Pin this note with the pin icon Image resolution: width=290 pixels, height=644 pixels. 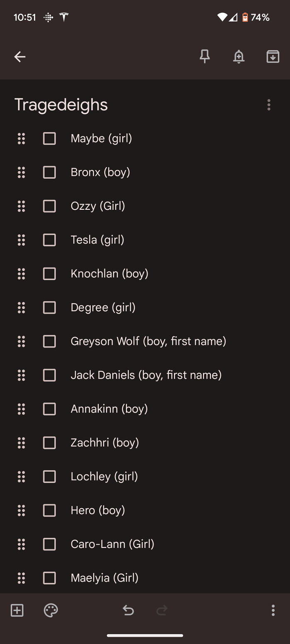[205, 57]
